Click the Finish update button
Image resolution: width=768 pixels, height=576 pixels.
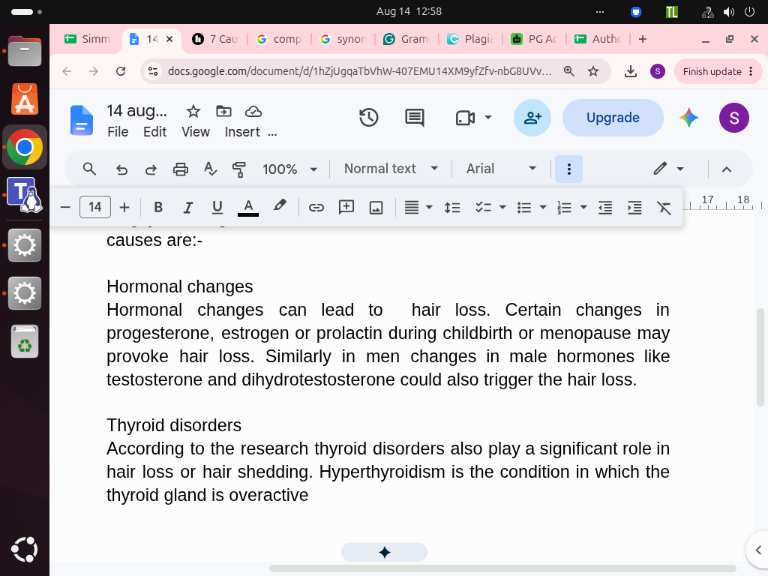(718, 72)
